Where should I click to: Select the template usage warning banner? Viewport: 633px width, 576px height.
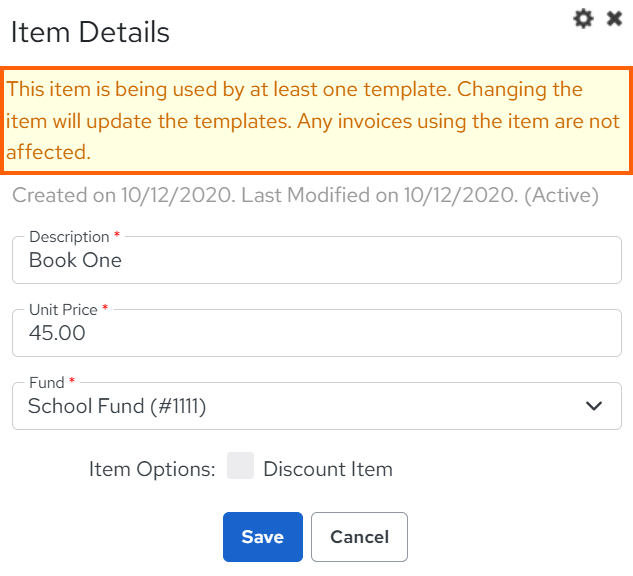[316, 121]
